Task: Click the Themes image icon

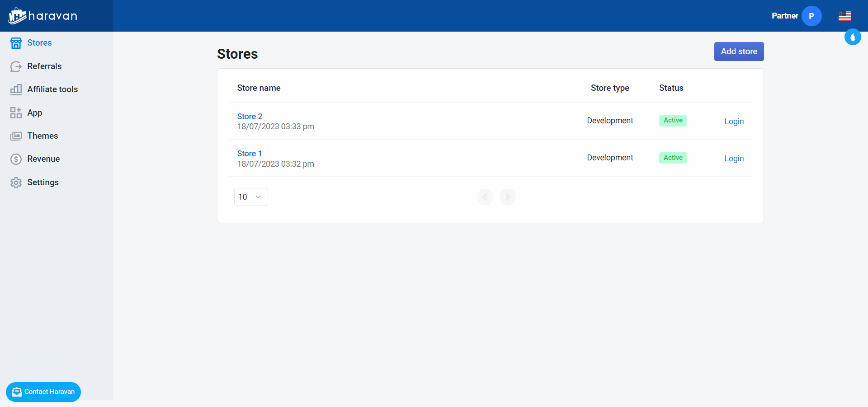Action: click(x=16, y=136)
